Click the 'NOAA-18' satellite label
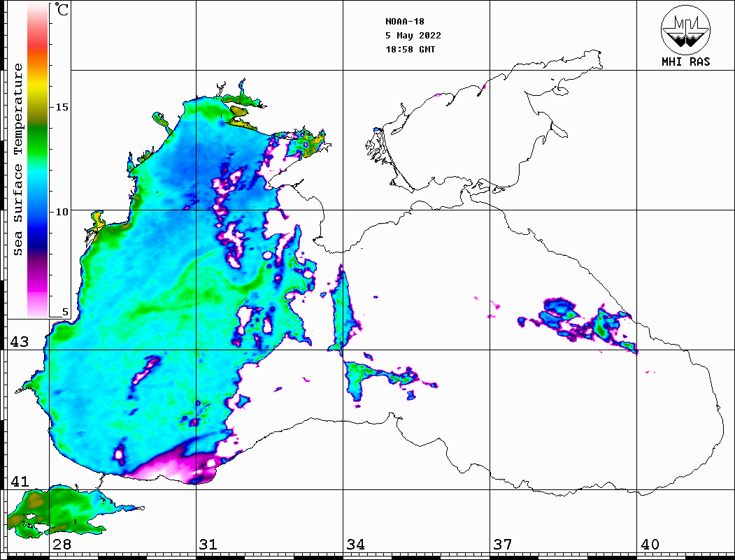The height and width of the screenshot is (560, 735). coord(404,22)
